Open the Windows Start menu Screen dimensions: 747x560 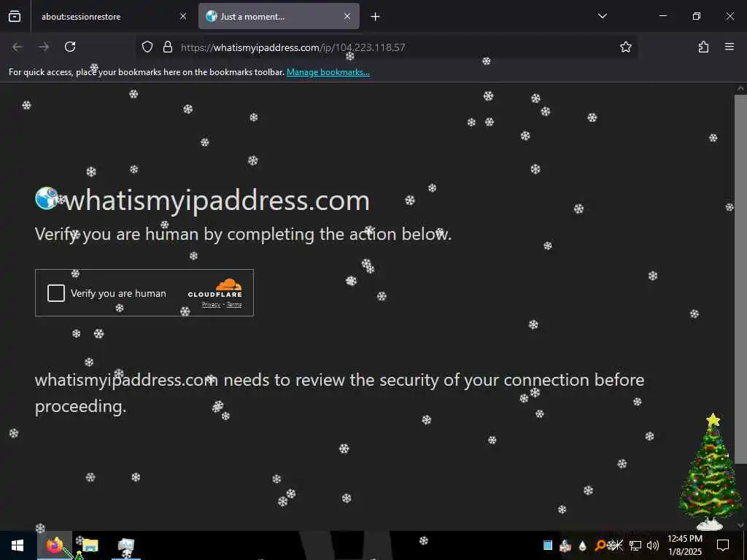(18, 545)
